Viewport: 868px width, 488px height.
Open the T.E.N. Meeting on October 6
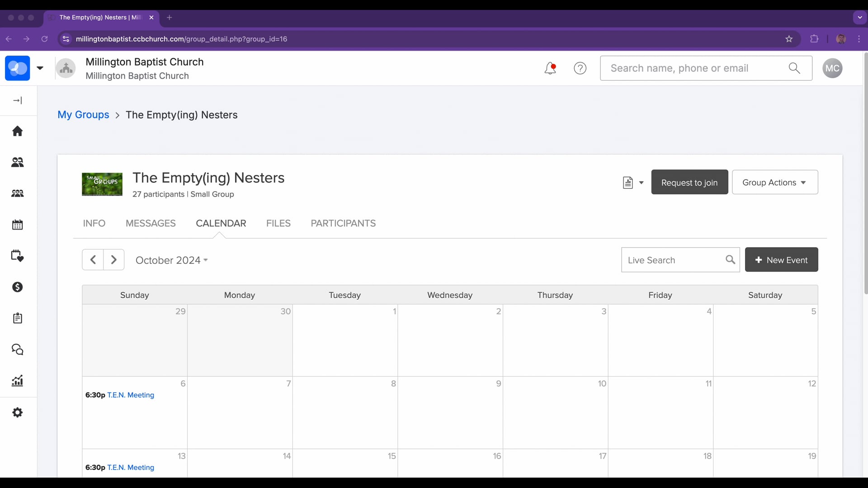pyautogui.click(x=131, y=395)
